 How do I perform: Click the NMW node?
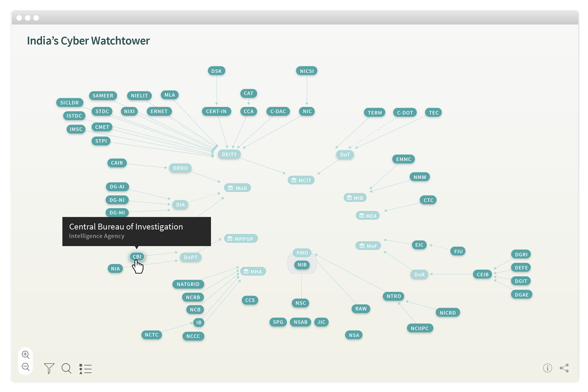(x=420, y=177)
